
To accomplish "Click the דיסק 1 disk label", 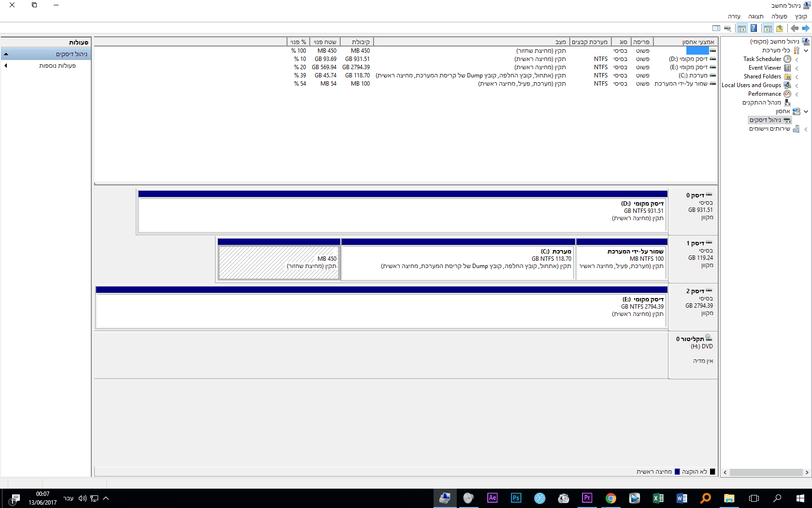I will pos(695,243).
